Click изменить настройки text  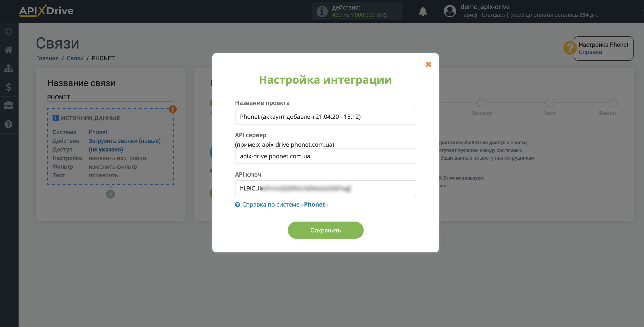pyautogui.click(x=117, y=158)
